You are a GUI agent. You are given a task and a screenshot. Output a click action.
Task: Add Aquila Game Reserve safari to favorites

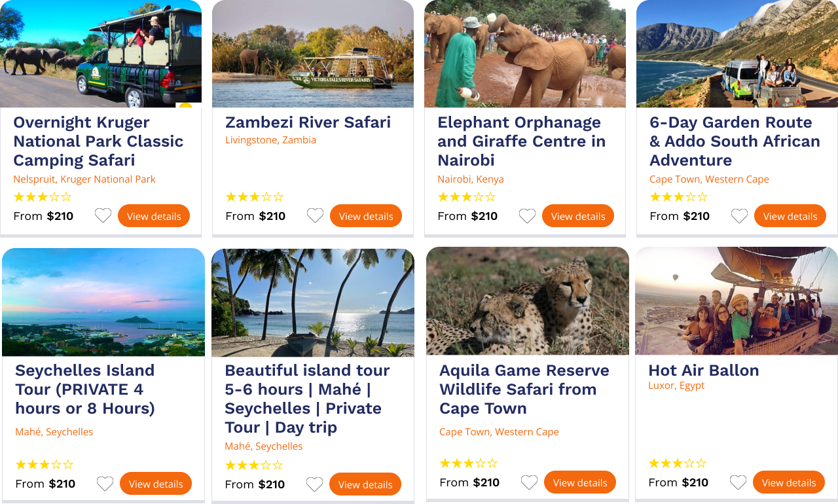click(x=529, y=482)
